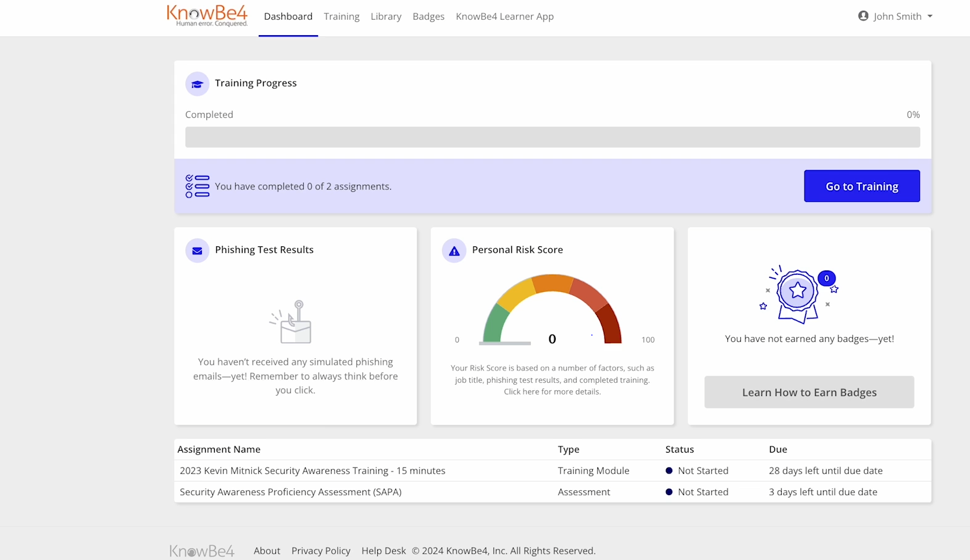Open the Library tab
The width and height of the screenshot is (970, 560).
point(386,17)
